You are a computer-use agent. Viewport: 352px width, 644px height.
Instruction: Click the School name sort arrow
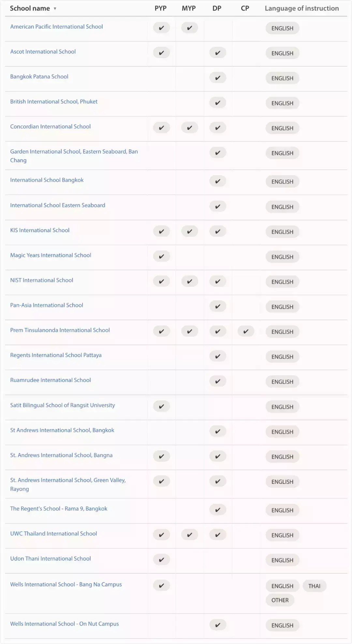[x=55, y=9]
